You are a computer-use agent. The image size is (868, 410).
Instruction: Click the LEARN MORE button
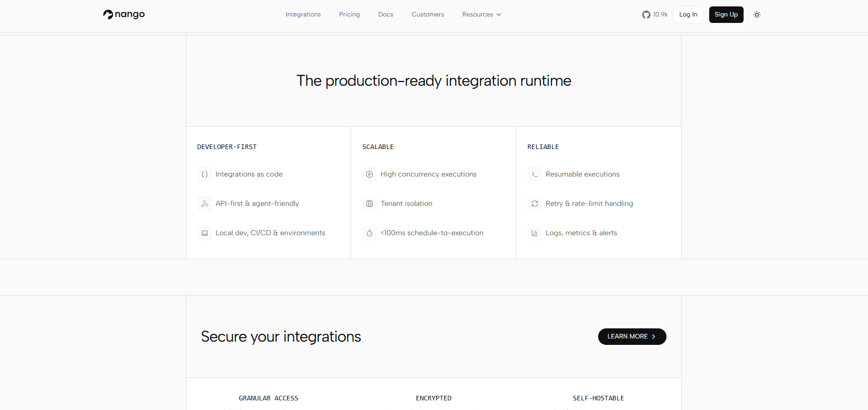click(x=632, y=337)
